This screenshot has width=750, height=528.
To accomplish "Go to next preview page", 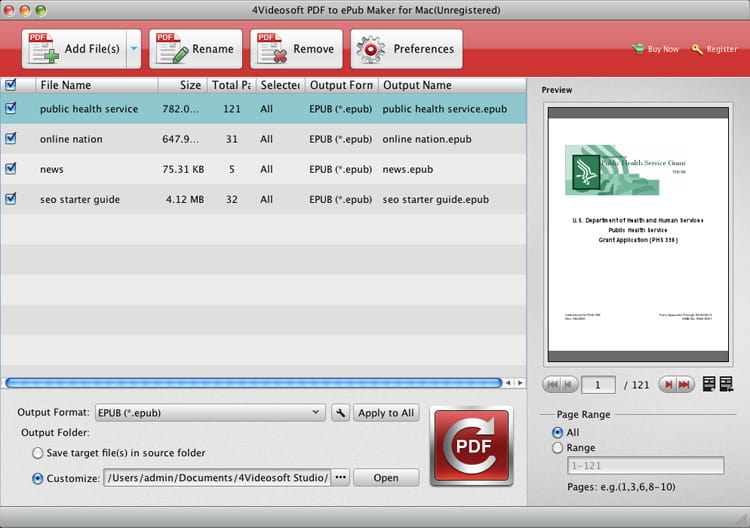I will pyautogui.click(x=667, y=384).
